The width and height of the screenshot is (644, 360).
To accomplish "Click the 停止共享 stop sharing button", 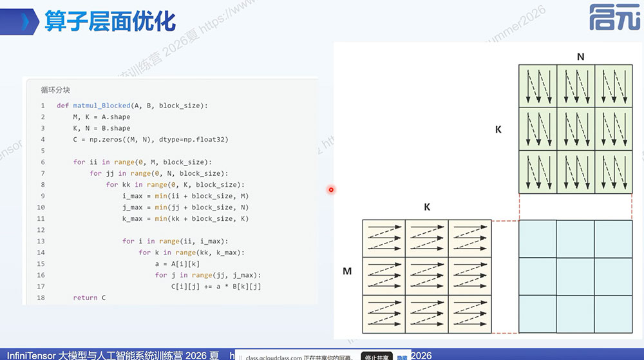I will pyautogui.click(x=377, y=357).
